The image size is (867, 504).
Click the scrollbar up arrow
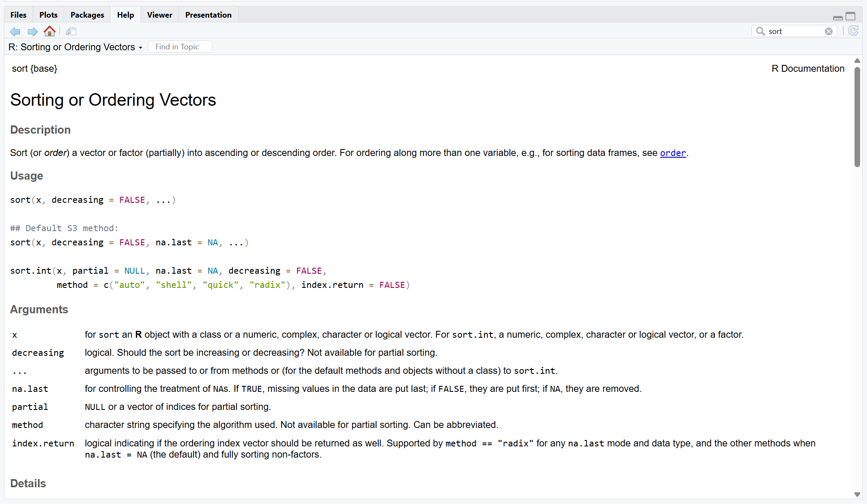[x=857, y=61]
